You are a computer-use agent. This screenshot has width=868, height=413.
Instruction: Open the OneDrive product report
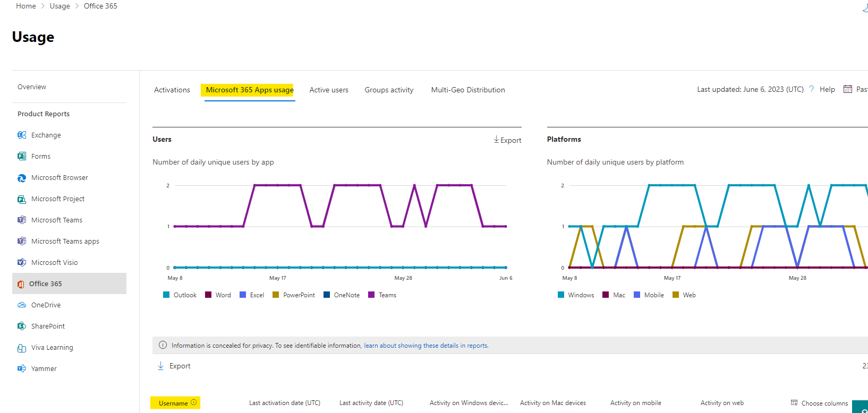point(46,305)
